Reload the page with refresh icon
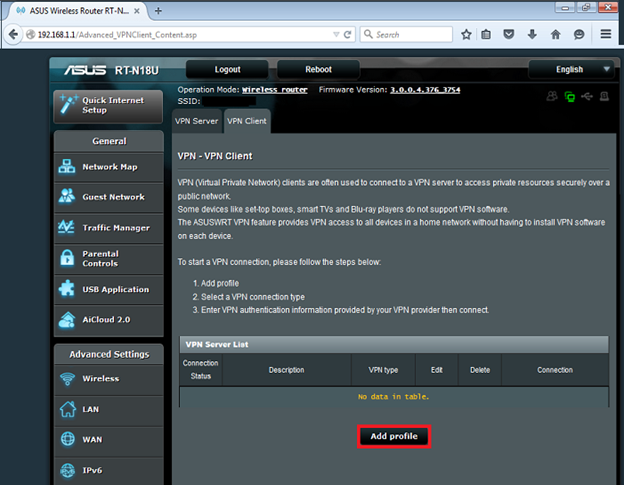The image size is (624, 485). click(347, 35)
